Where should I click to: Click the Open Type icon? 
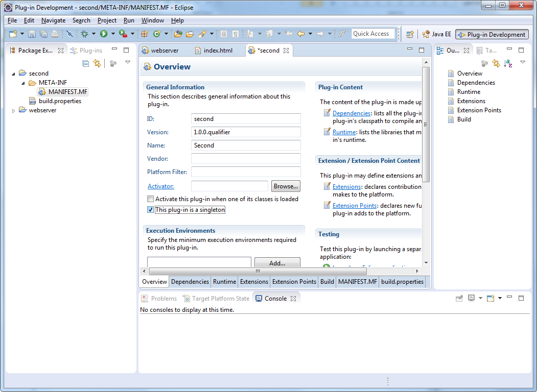pos(178,34)
